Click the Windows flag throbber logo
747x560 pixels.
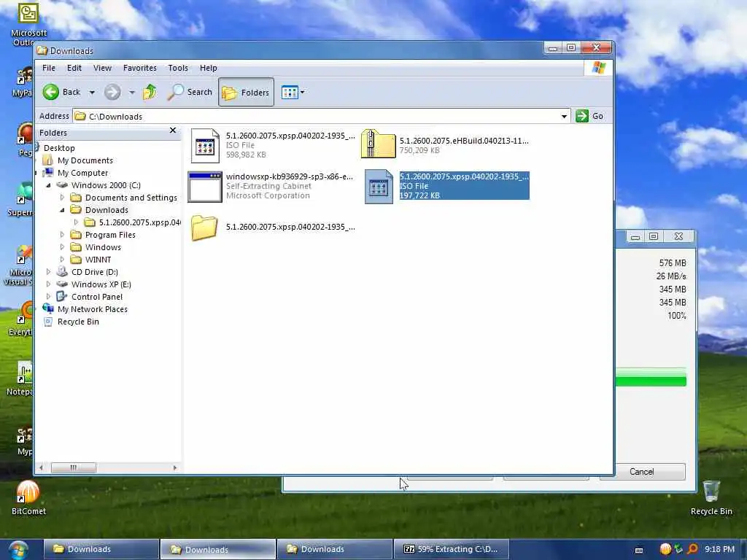click(x=598, y=68)
